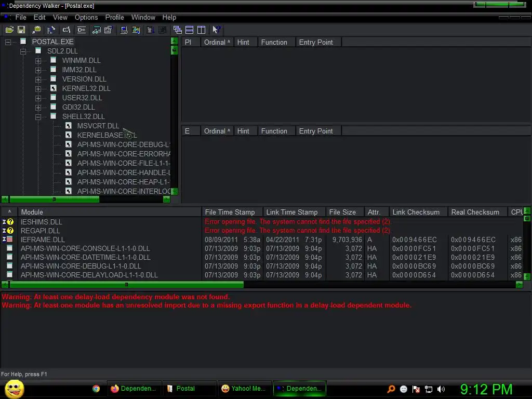The width and height of the screenshot is (532, 399).
Task: Select MSVCRT.DLL in the tree
Action: coord(98,126)
